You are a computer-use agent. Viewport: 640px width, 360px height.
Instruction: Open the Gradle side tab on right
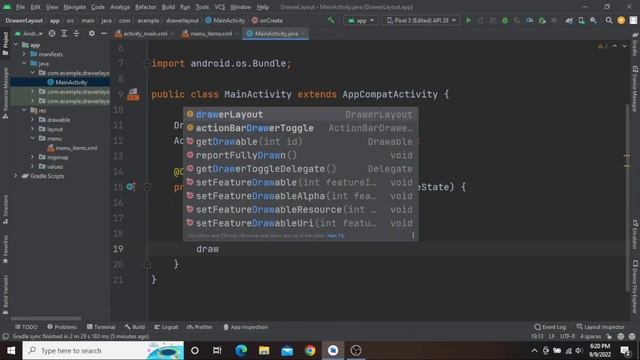(635, 44)
